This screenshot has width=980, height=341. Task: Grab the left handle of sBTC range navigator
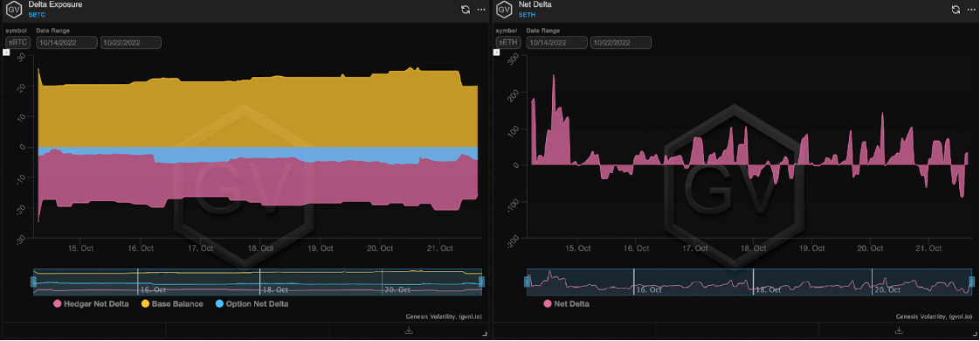34,282
